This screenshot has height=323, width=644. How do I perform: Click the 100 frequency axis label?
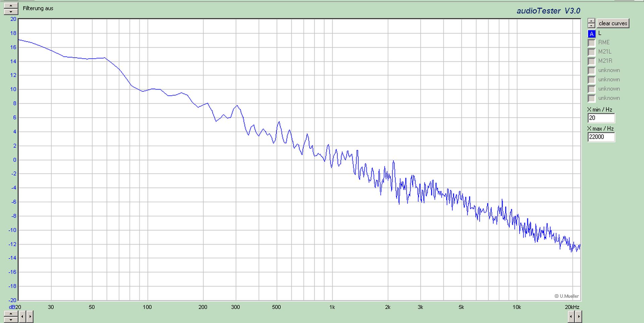147,307
